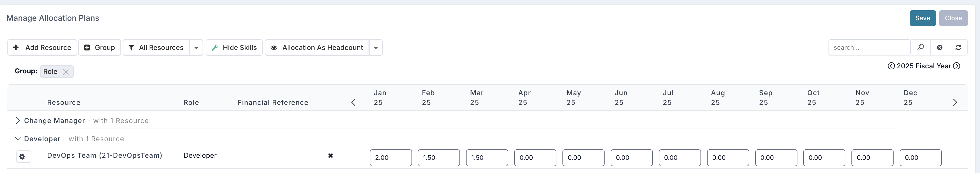980x173 pixels.
Task: Toggle Allocation As Headcount view
Action: (x=317, y=47)
